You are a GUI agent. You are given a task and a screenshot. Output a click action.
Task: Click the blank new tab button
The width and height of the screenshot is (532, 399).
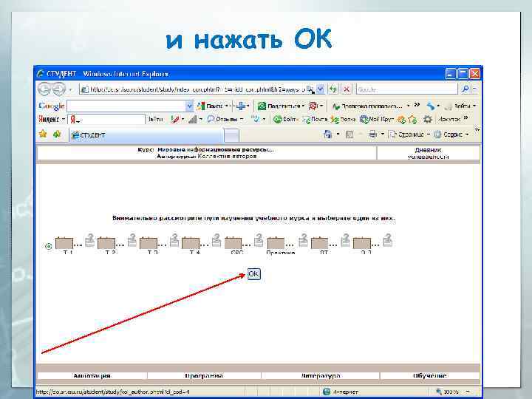coord(232,135)
